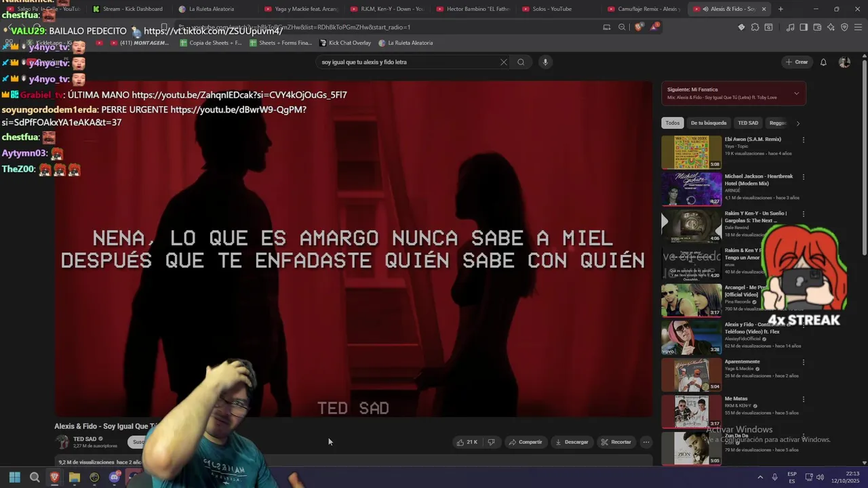Open options for Aparentemente video
Screen dimensions: 868x488
[x=804, y=362]
